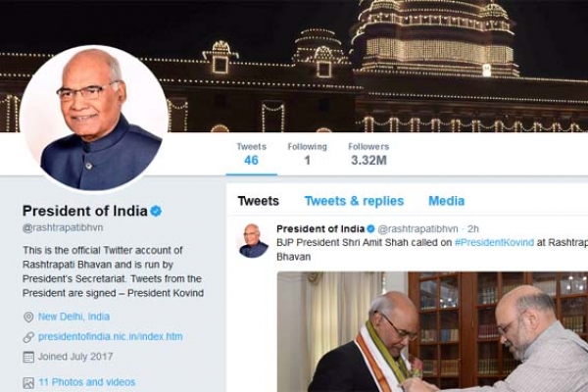Viewport: 588px width, 392px height.
Task: View the Following list of 1
Action: pos(307,154)
